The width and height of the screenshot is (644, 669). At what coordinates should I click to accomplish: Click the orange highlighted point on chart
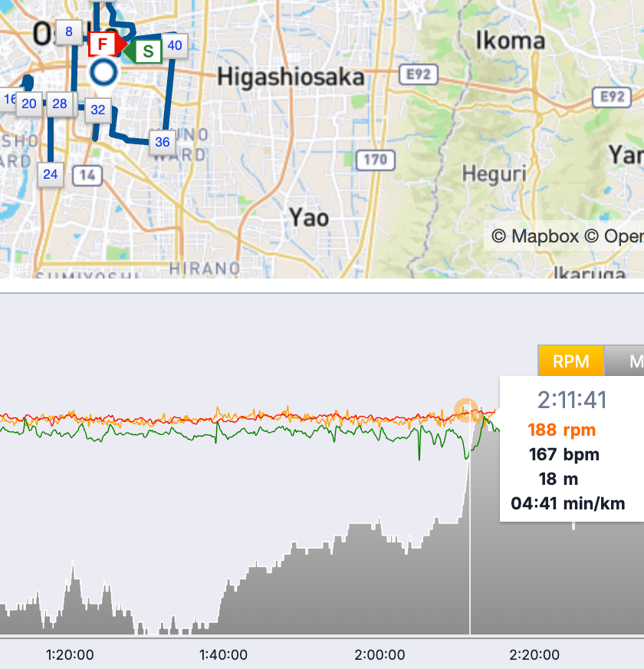465,410
